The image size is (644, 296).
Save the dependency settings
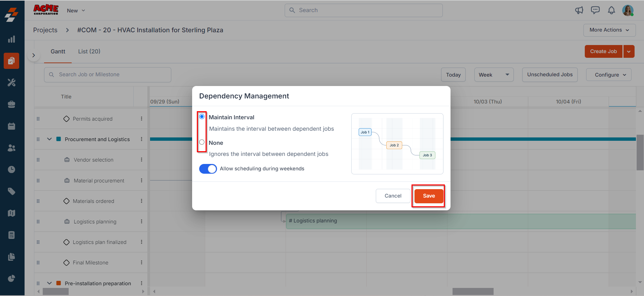click(429, 196)
